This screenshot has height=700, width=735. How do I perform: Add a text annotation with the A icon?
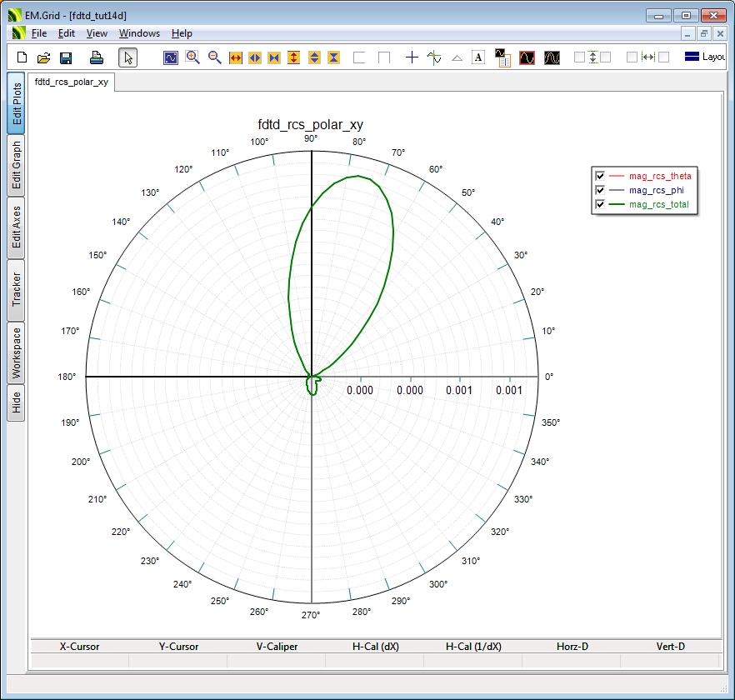tap(478, 57)
